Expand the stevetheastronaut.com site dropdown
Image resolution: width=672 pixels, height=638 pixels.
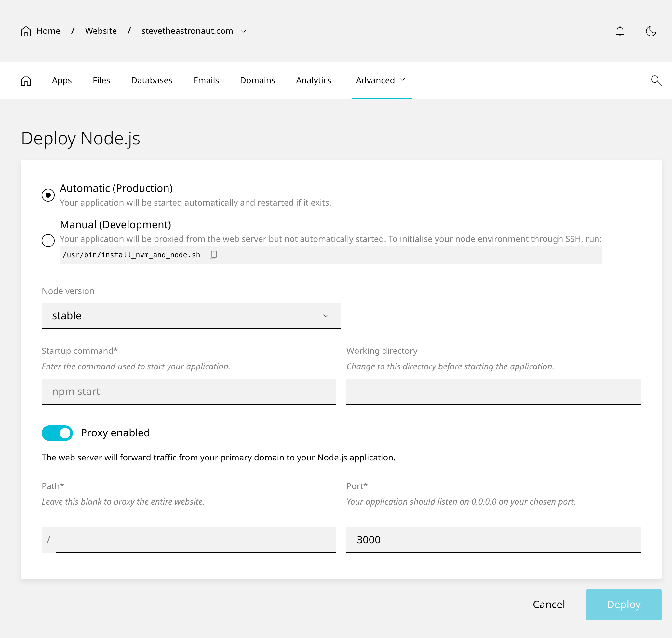(x=244, y=31)
